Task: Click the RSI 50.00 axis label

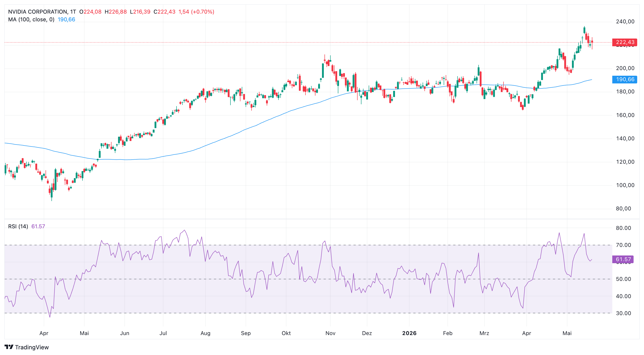Action: click(624, 279)
